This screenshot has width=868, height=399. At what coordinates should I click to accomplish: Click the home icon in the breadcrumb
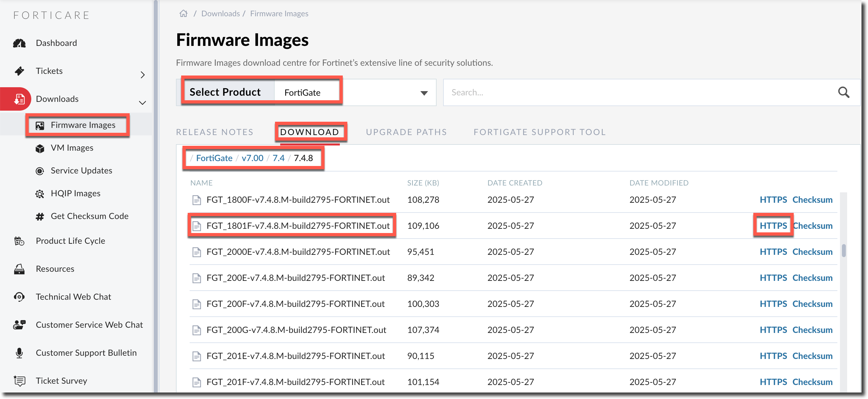(183, 13)
